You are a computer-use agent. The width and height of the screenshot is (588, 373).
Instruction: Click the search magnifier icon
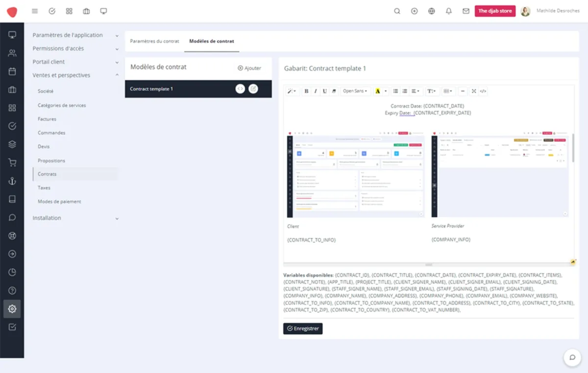coord(397,11)
